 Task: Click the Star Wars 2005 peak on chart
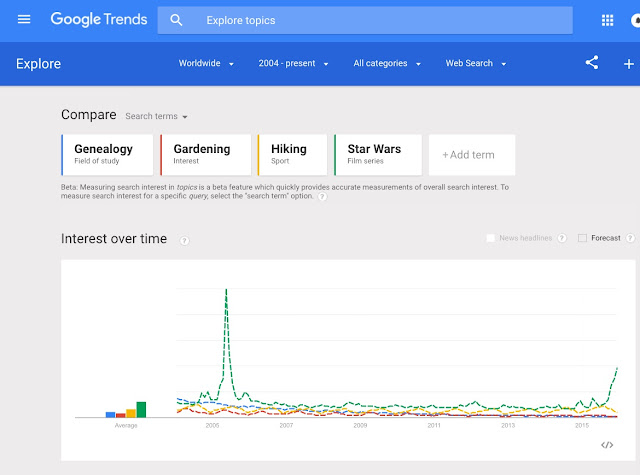[x=226, y=291]
